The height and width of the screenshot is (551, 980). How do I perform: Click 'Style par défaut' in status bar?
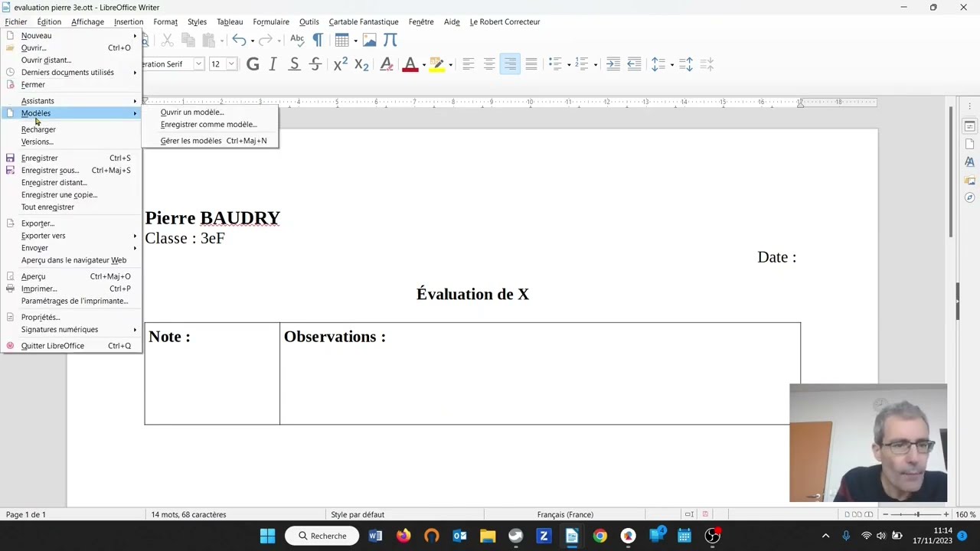pos(358,515)
